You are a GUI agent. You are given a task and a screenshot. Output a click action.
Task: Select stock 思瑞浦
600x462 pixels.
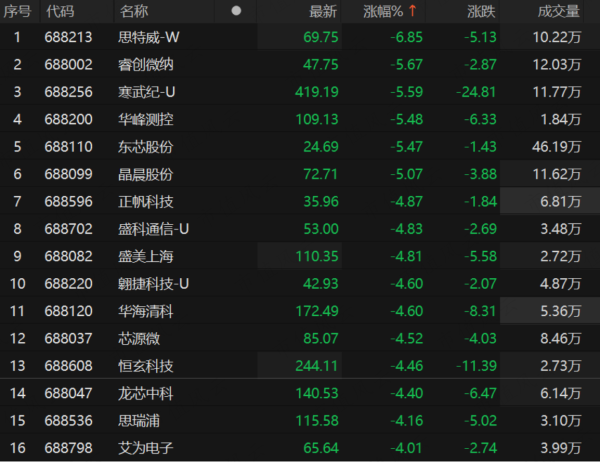tap(139, 421)
